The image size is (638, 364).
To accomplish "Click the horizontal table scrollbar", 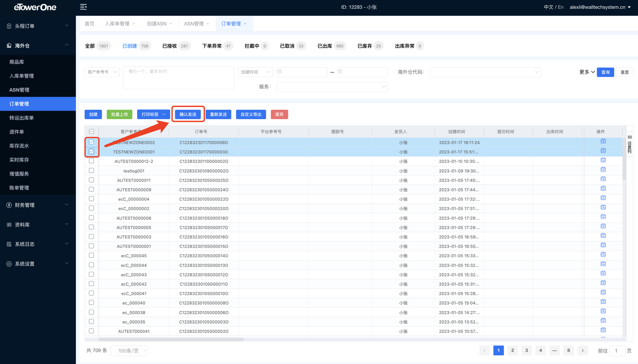I will (x=171, y=339).
